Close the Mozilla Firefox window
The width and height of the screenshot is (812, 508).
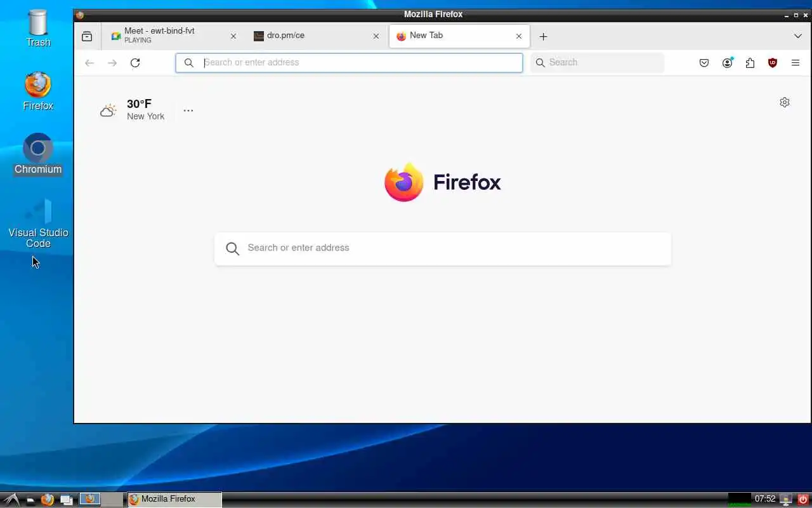pyautogui.click(x=805, y=15)
